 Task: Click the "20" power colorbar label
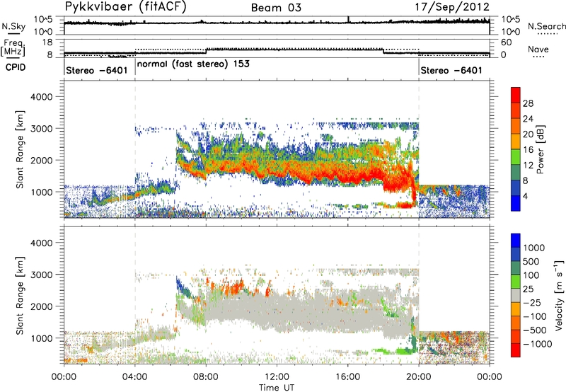pos(528,134)
